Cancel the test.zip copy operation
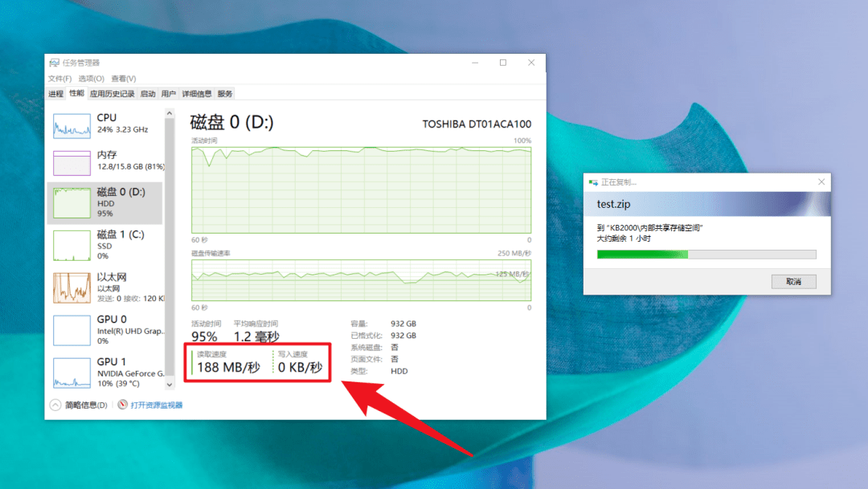This screenshot has height=489, width=868. (x=794, y=281)
